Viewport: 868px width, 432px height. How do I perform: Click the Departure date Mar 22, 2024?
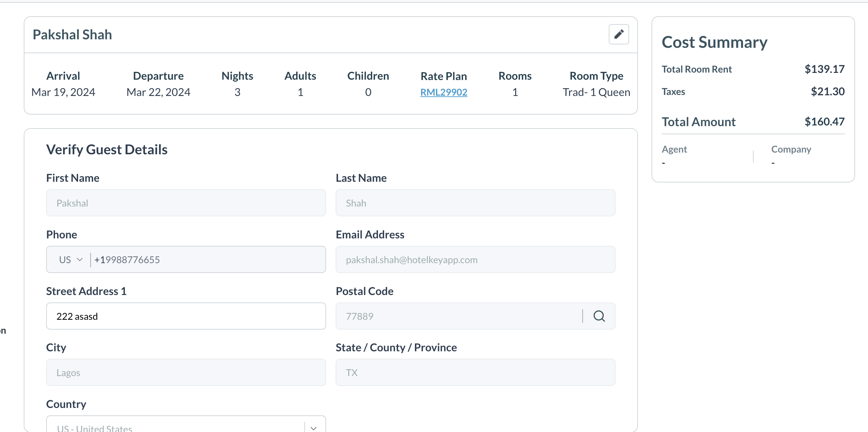pyautogui.click(x=158, y=92)
